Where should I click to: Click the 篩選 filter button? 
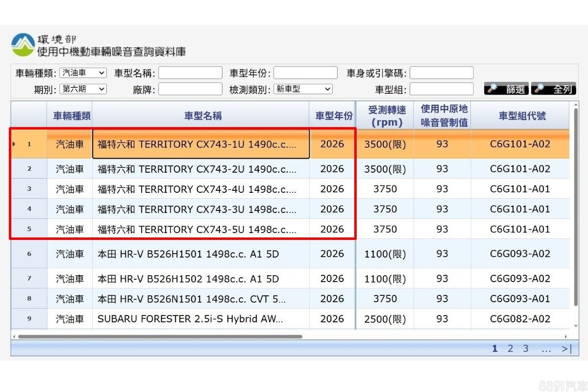[x=506, y=89]
